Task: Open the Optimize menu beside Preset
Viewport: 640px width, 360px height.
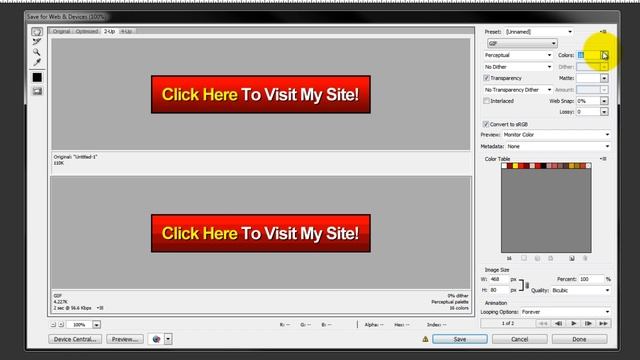Action: point(603,31)
